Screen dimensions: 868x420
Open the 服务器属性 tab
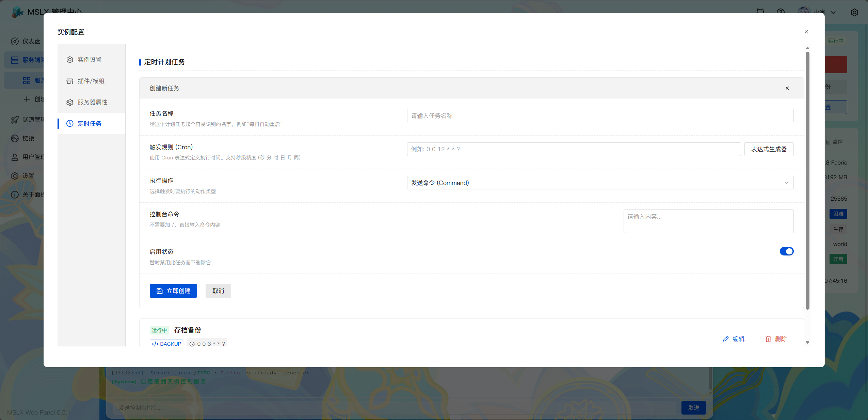point(93,102)
